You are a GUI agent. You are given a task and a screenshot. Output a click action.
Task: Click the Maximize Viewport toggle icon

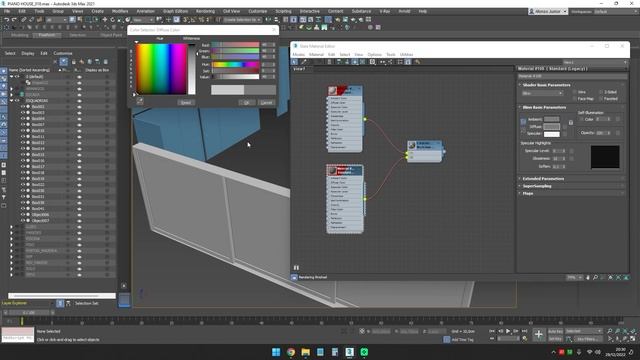633,339
